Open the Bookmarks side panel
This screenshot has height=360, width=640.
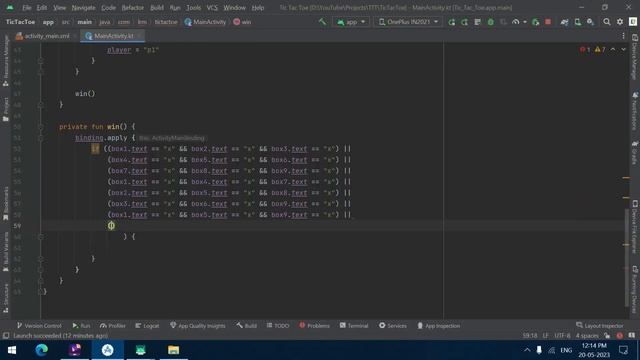(x=5, y=204)
